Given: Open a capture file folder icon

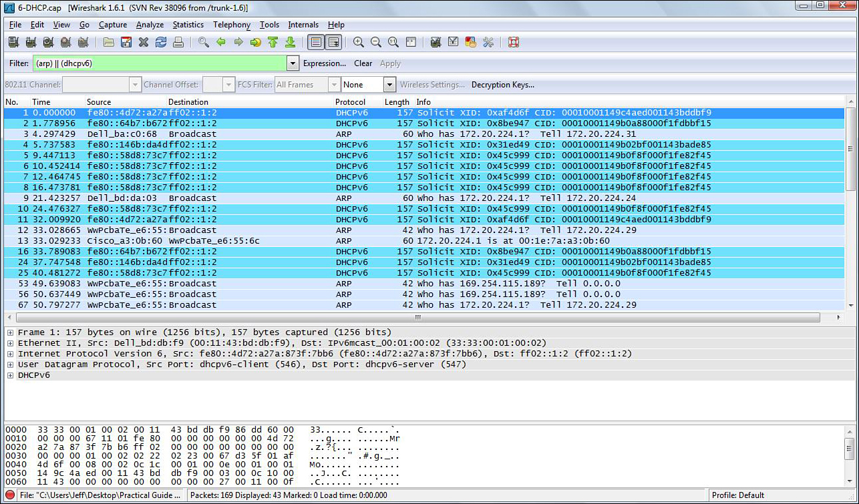Looking at the screenshot, I should point(109,42).
